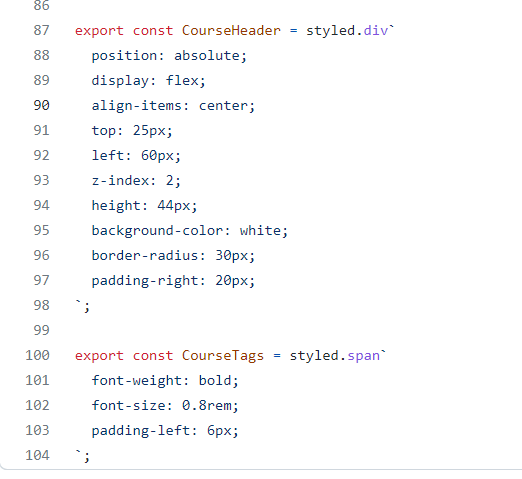Click 'display: flex;' code line
The width and height of the screenshot is (522, 479).
click(149, 81)
